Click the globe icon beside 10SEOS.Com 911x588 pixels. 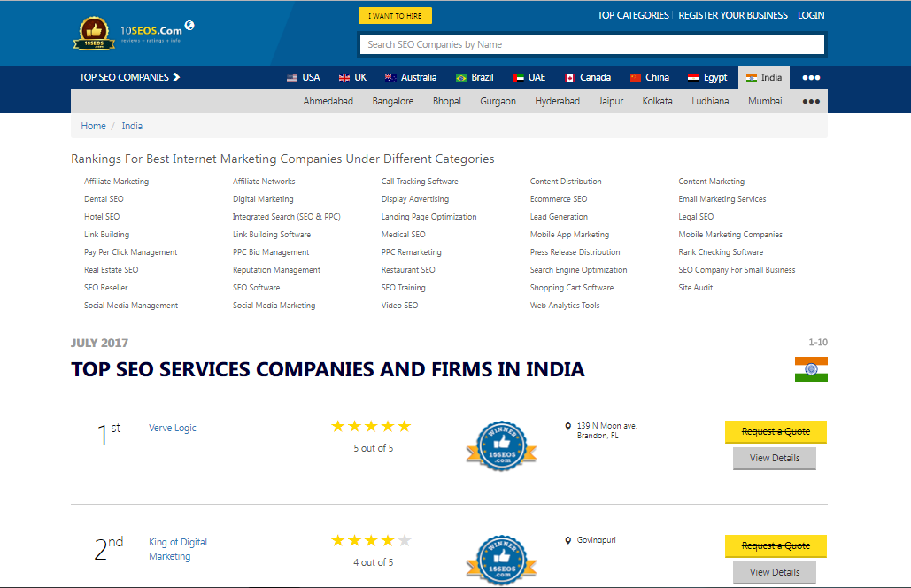[189, 25]
